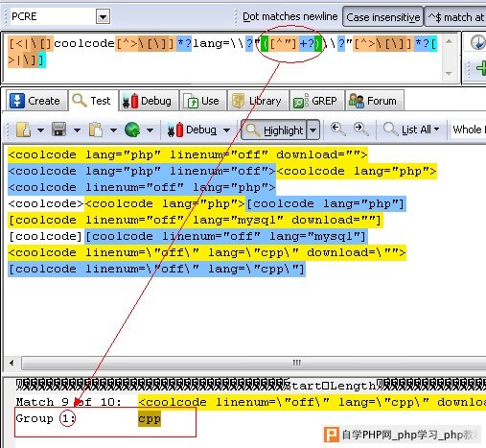Viewport: 486px width, 448px height.
Task: Click the Match 9 of 10 result row
Action: [251, 402]
